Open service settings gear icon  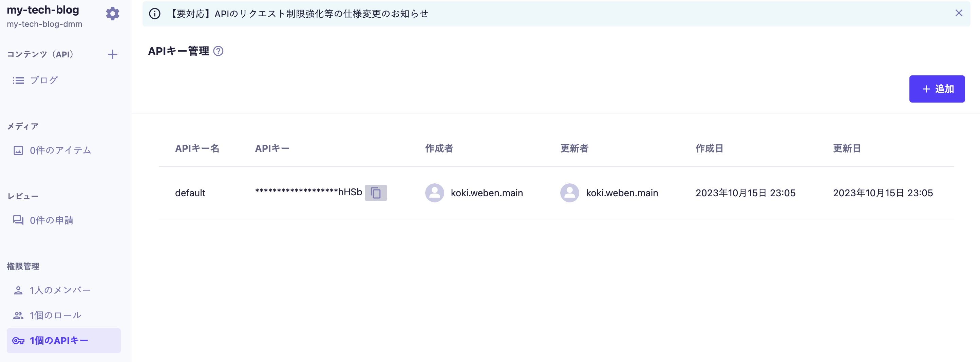click(113, 14)
